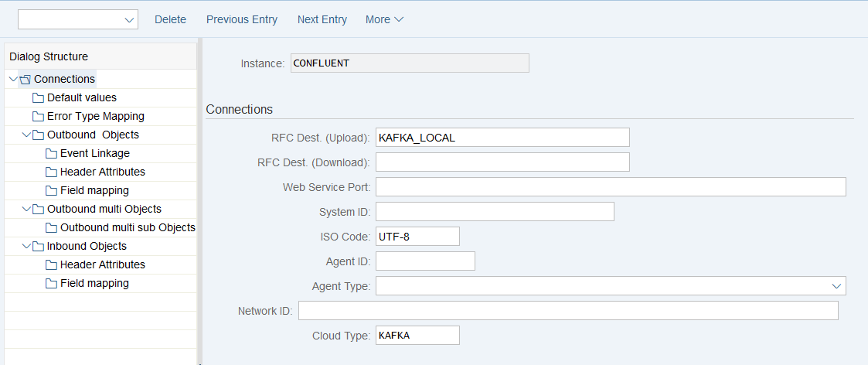This screenshot has height=365, width=868.
Task: Open the command field dropdown in toolbar
Action: (130, 20)
